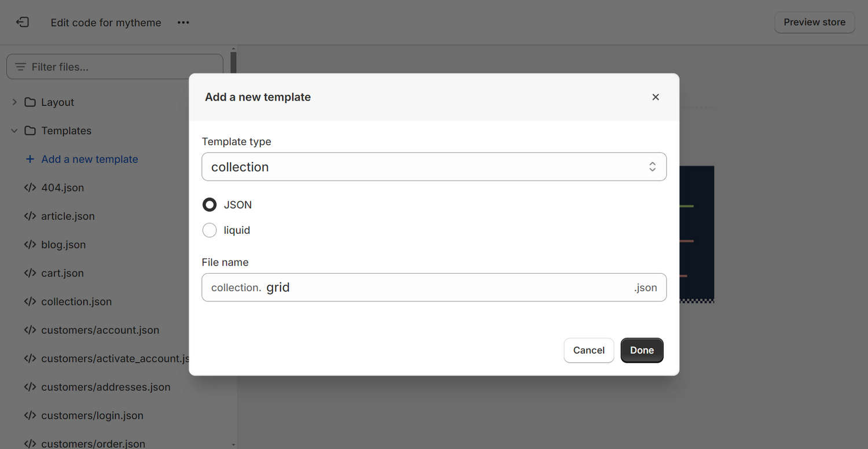Image resolution: width=868 pixels, height=449 pixels.
Task: Click the plus icon beside Add a new template
Action: (30, 159)
